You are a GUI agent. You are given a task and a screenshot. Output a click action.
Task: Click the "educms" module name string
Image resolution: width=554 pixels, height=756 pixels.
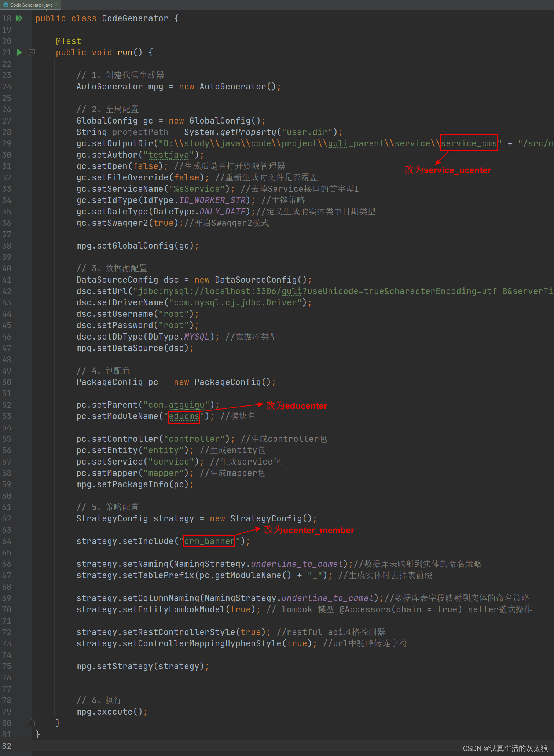click(184, 416)
